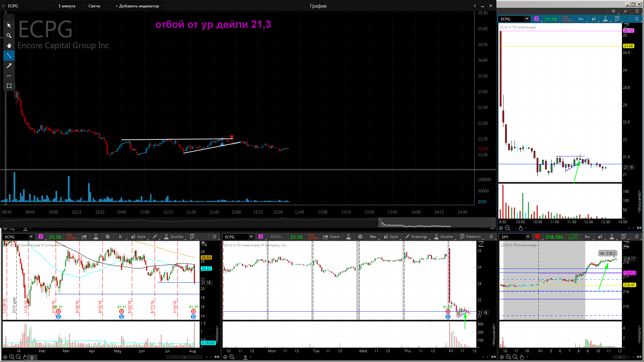Open candlestick style icon in SPY chart
Viewport: 644px width, 362px height.
point(600,237)
